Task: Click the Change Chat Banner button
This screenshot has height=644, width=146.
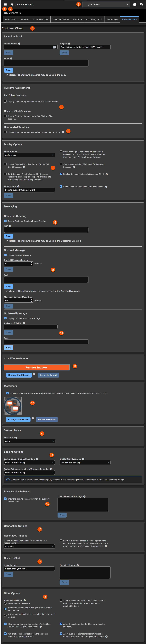Action: 19,375
